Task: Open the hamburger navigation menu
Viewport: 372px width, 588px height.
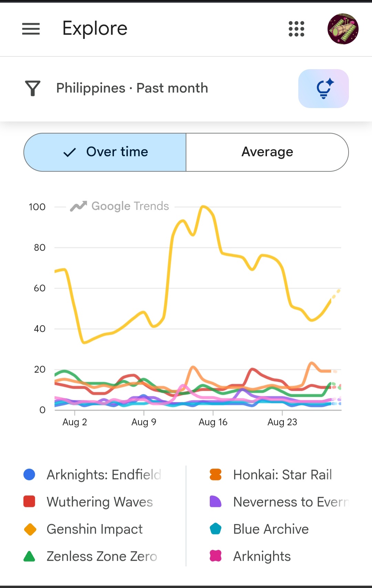Action: tap(31, 29)
